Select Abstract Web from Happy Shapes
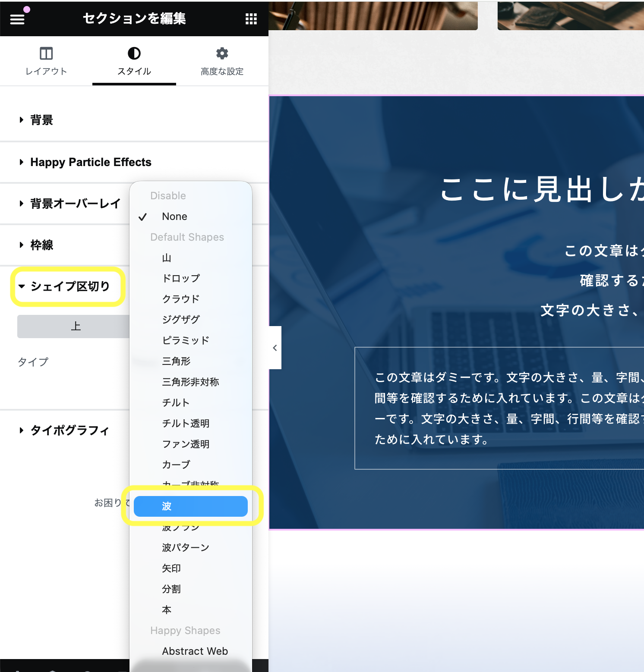Screen dimensions: 644x672 pos(195,651)
